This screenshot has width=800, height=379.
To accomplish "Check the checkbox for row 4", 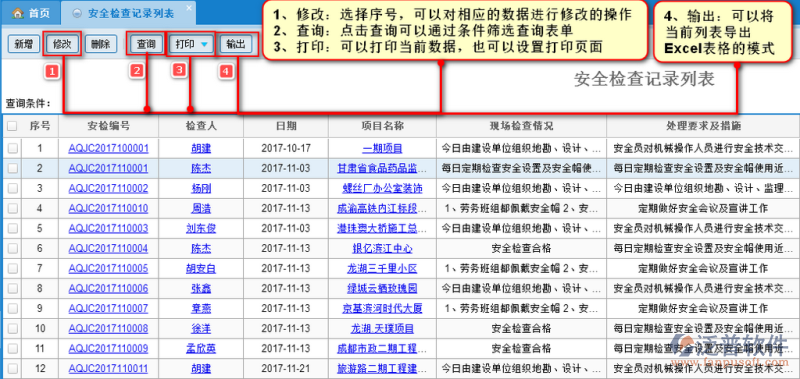I will point(12,209).
